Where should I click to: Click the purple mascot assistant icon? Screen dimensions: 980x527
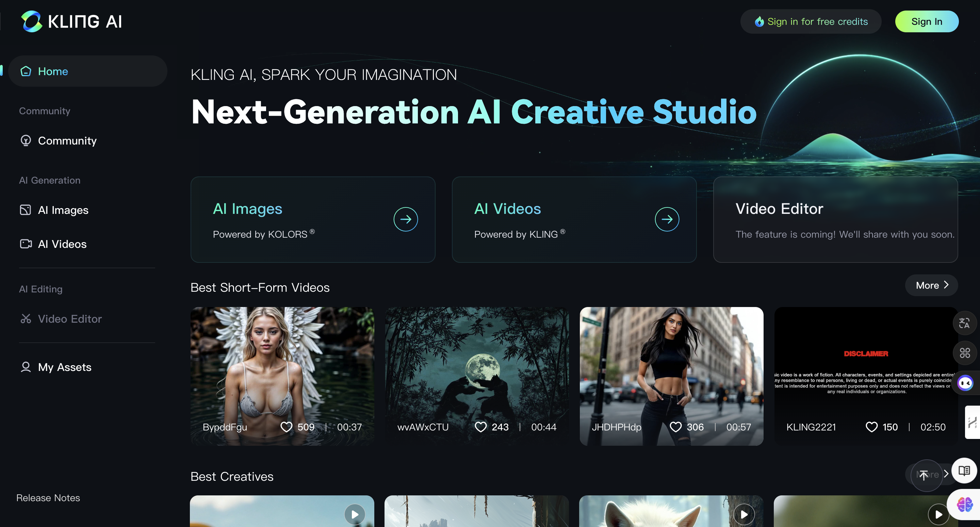(965, 383)
